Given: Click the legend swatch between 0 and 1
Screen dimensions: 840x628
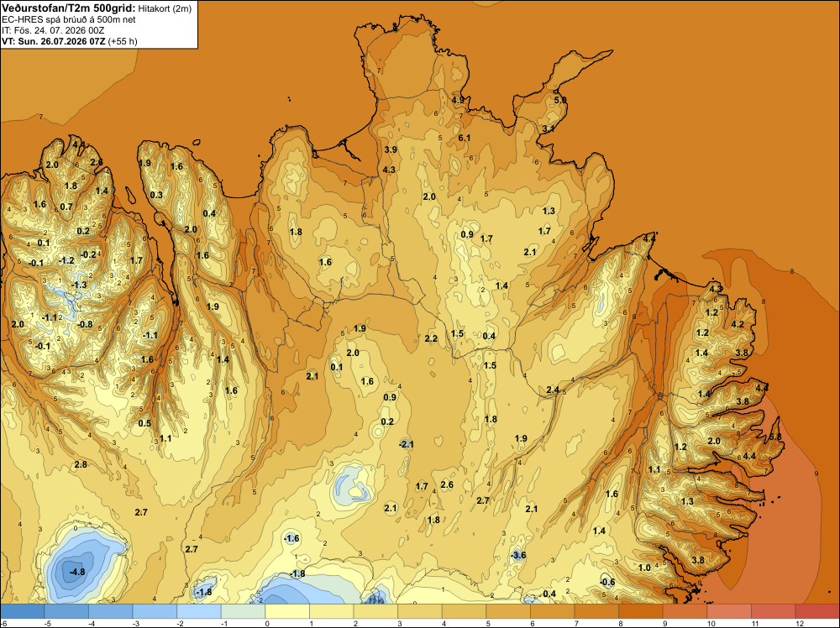Looking at the screenshot, I should [x=287, y=611].
